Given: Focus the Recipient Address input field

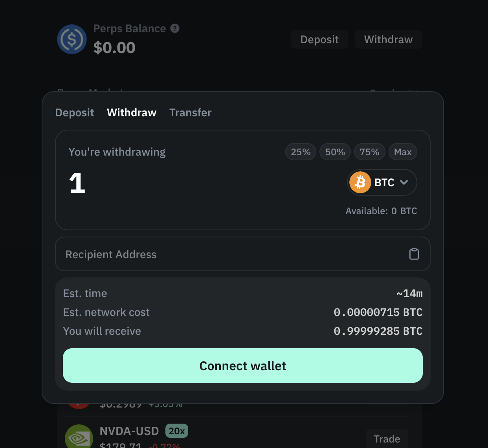Looking at the screenshot, I should [232, 254].
